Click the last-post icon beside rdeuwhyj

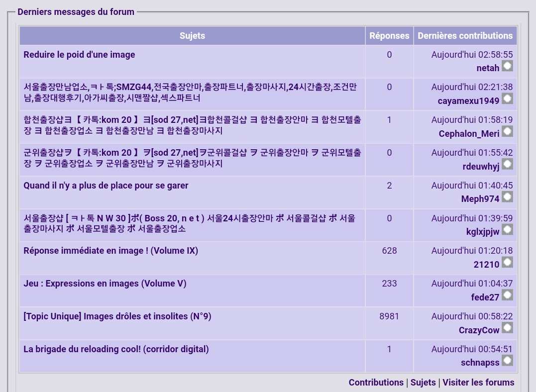point(507,164)
